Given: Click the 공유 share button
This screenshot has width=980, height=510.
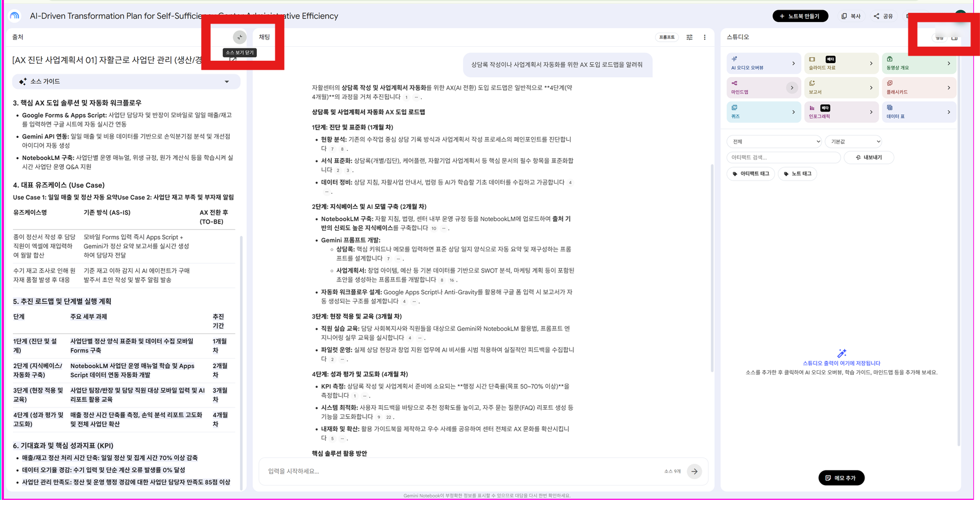Looking at the screenshot, I should pos(883,16).
